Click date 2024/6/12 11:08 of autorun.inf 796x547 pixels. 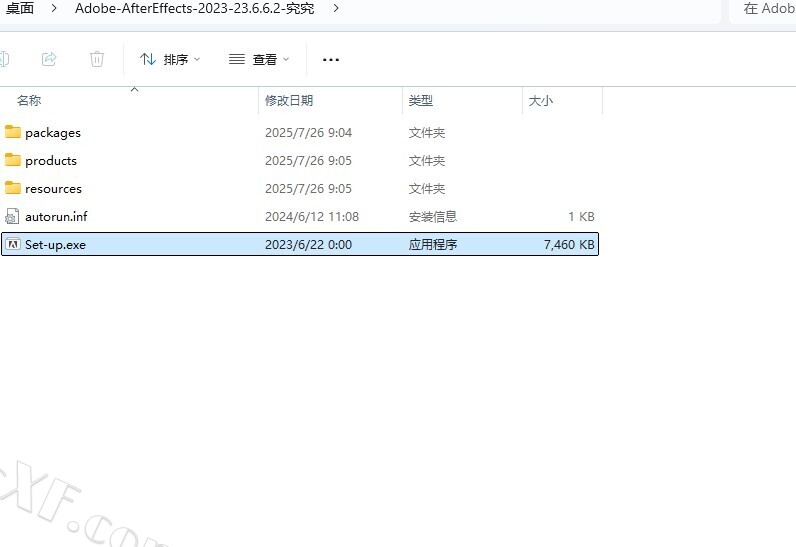pos(312,217)
